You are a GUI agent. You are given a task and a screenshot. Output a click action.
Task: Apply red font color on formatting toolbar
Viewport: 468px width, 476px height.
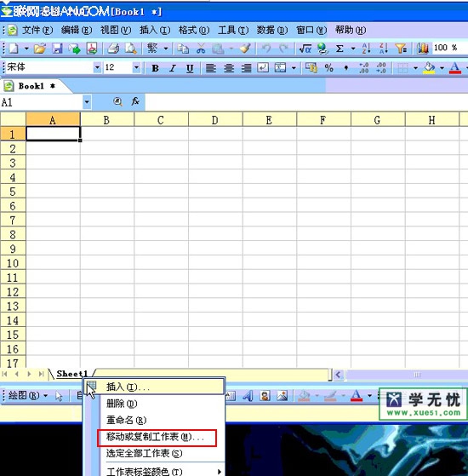pos(455,68)
